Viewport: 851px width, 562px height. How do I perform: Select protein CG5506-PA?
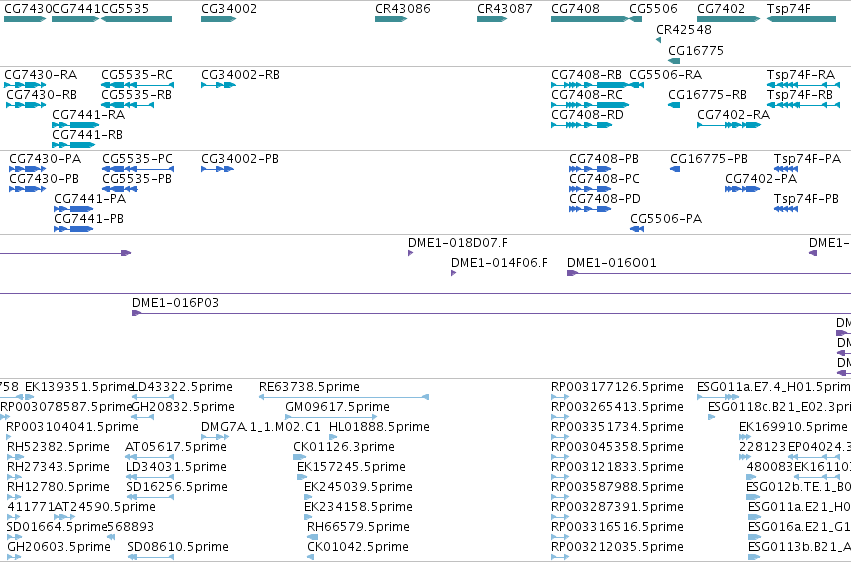(x=666, y=219)
